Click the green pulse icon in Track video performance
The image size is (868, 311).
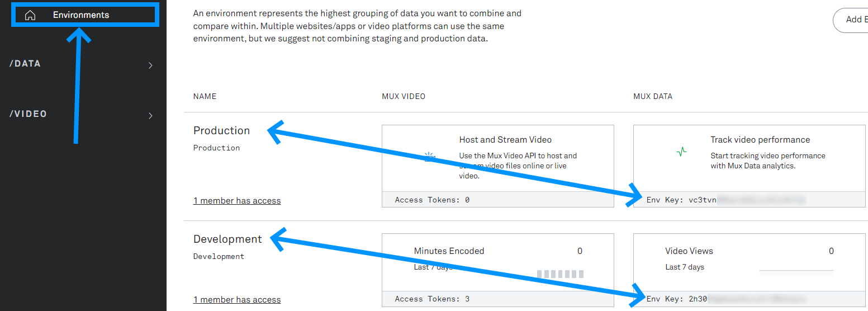tap(681, 152)
